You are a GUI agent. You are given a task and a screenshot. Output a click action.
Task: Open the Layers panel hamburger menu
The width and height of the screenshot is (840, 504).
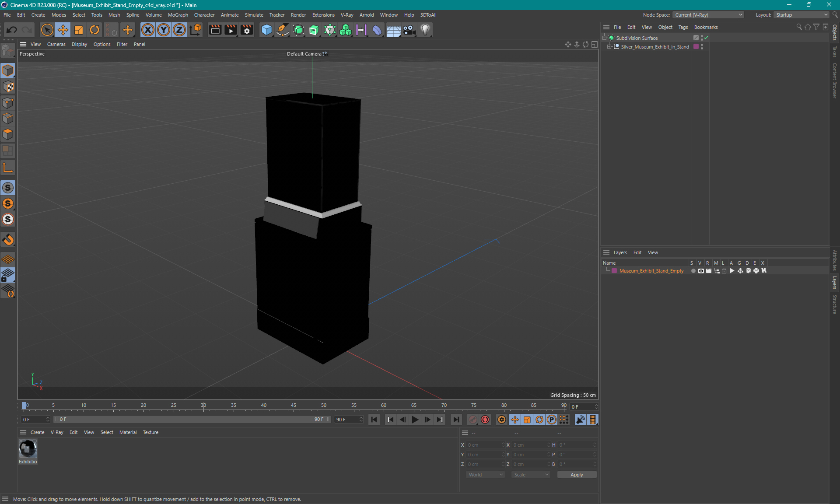tap(606, 252)
